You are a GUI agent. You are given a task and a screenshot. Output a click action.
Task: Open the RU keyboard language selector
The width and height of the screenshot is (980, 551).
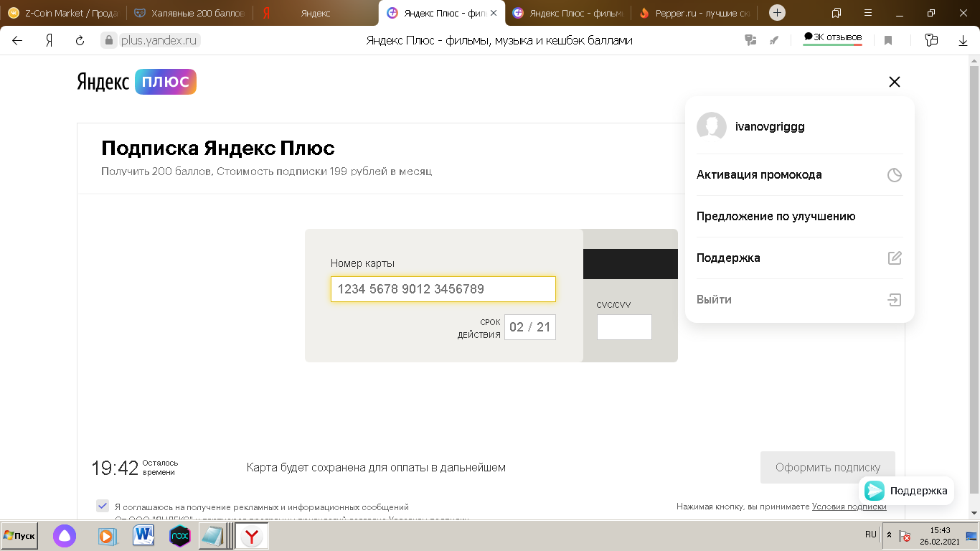pos(871,535)
